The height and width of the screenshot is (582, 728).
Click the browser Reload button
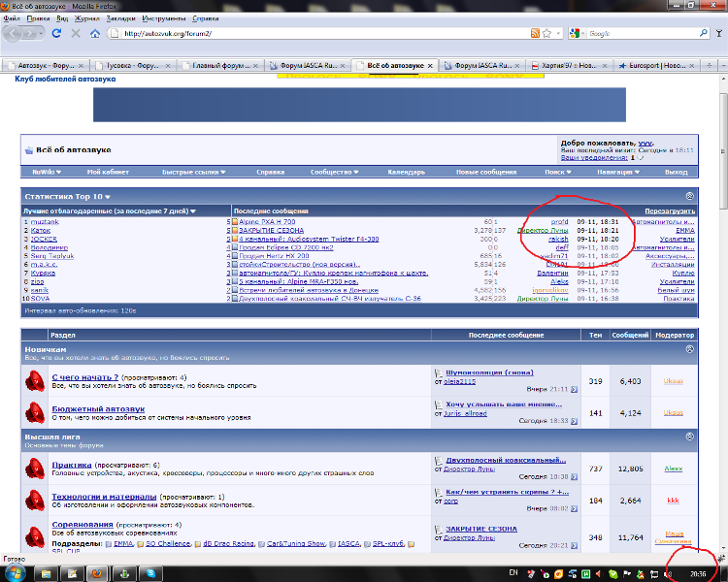click(x=58, y=33)
